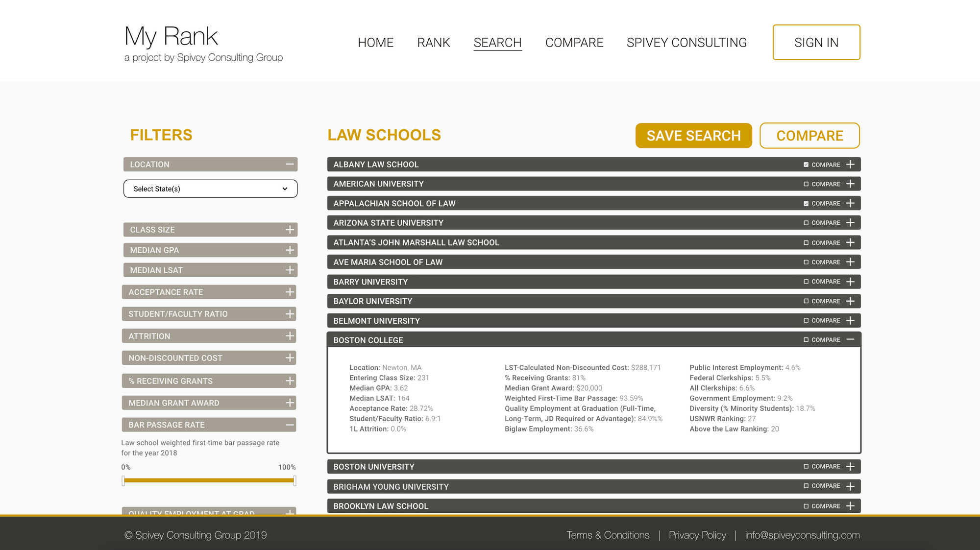This screenshot has width=980, height=550.
Task: Expand American University with its plus icon
Action: click(x=850, y=184)
